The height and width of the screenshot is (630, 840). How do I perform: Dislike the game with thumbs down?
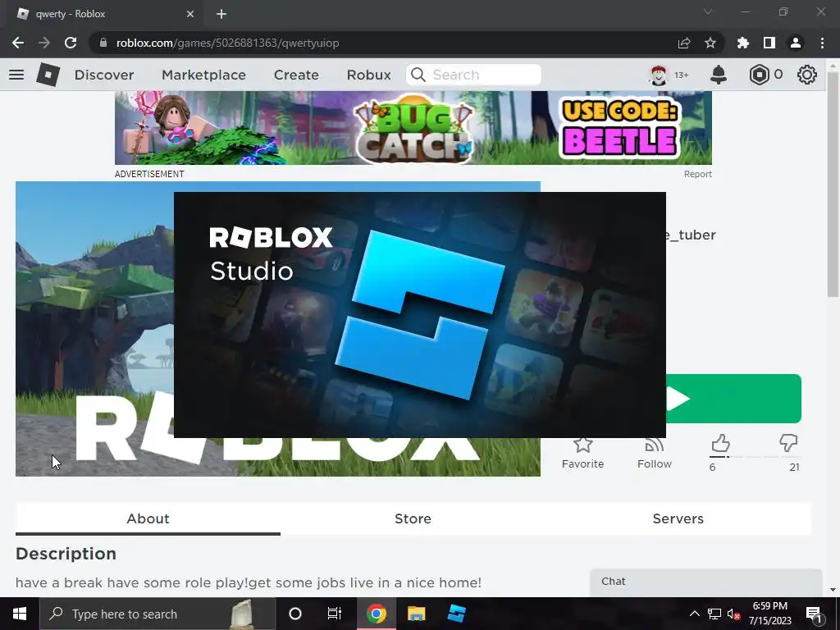788,444
